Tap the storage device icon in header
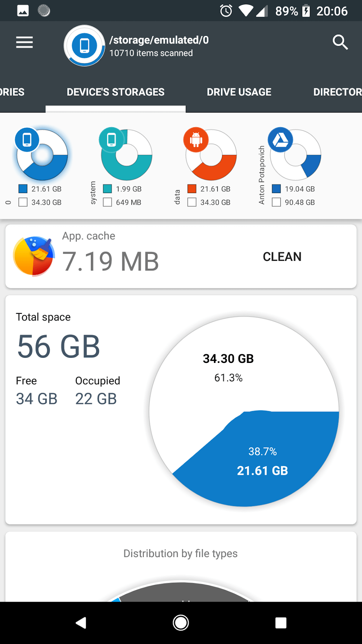362x644 pixels. click(x=85, y=46)
